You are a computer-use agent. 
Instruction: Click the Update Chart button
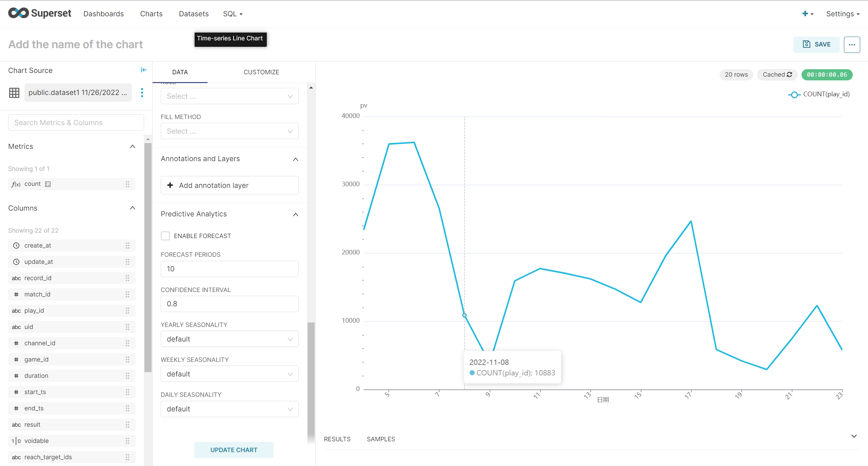tap(234, 450)
